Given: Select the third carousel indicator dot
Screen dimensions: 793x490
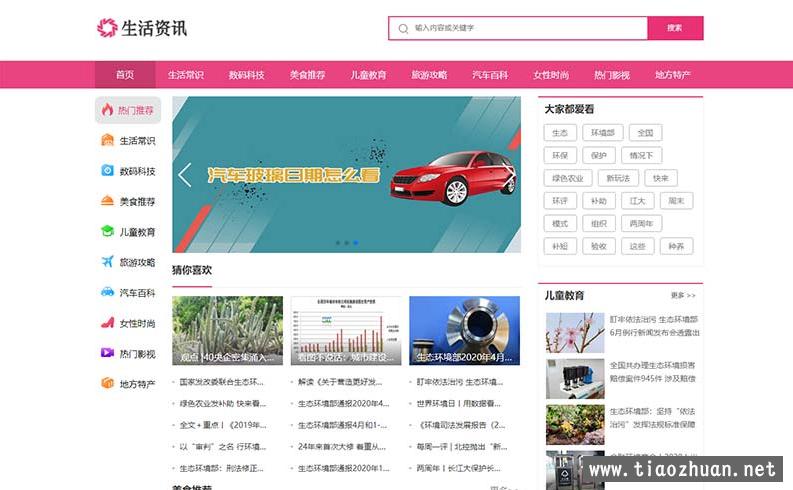Looking at the screenshot, I should 356,243.
